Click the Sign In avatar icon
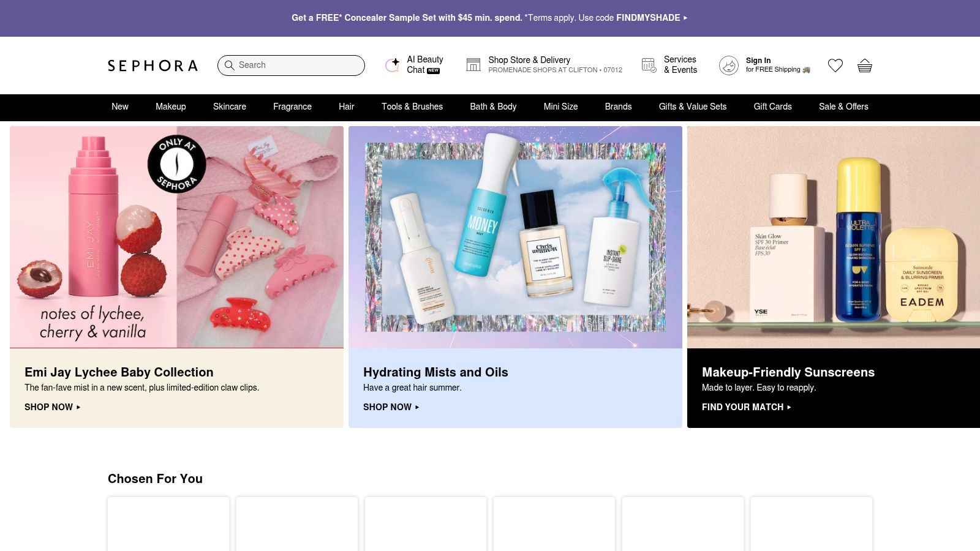980x551 pixels. click(729, 66)
